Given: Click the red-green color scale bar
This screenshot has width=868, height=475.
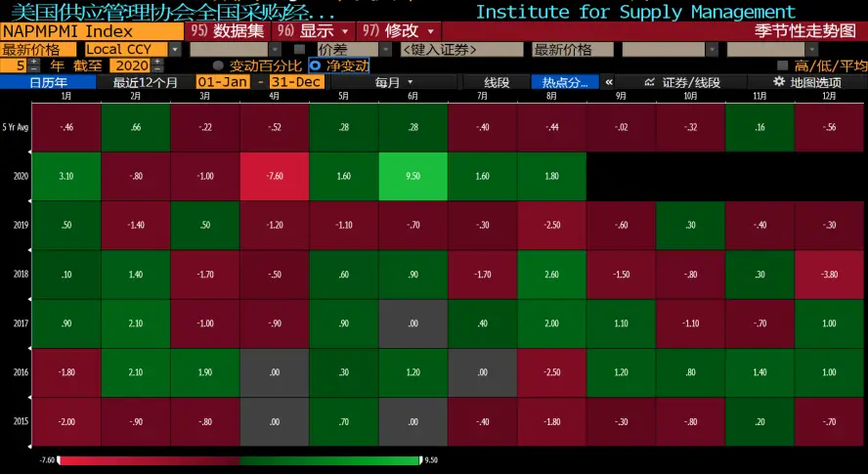Looking at the screenshot, I should pyautogui.click(x=239, y=460).
